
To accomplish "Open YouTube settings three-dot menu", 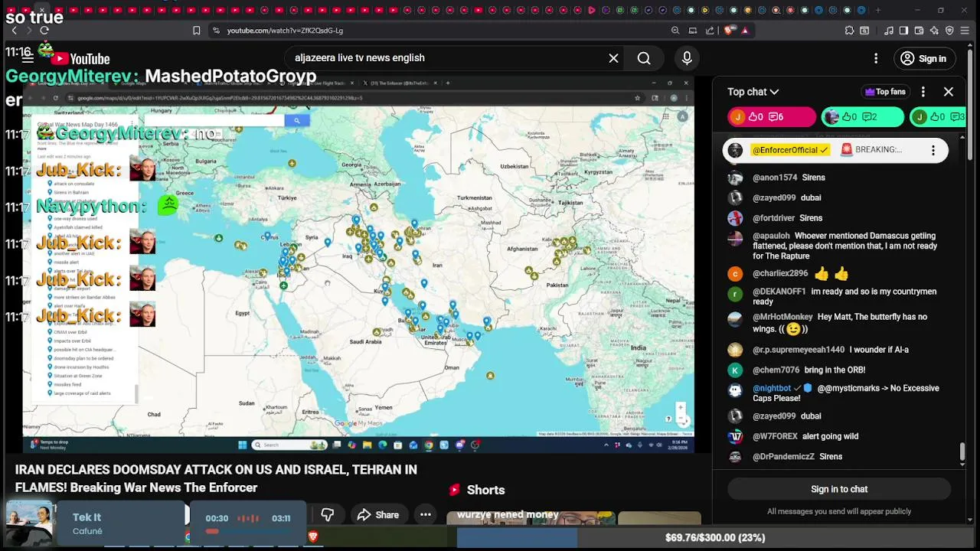I will tap(876, 58).
